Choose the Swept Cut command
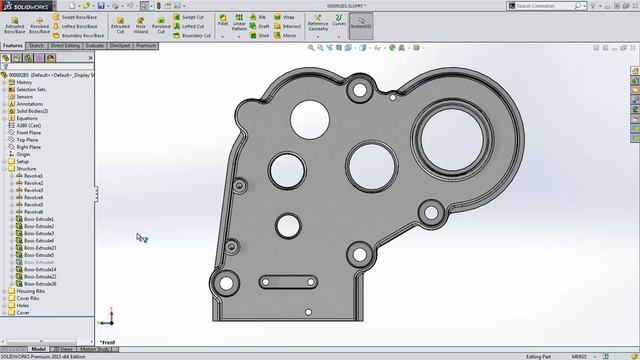The width and height of the screenshot is (640, 360). [x=188, y=17]
